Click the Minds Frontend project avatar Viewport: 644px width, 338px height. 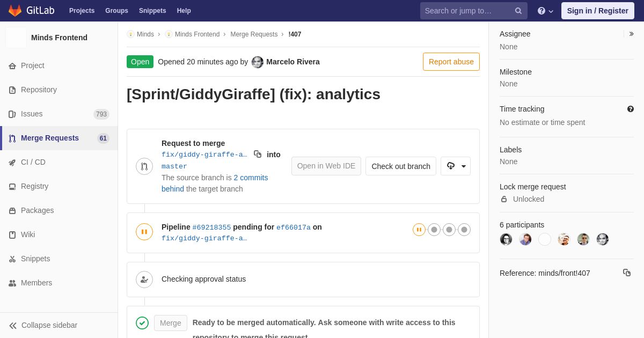coord(16,38)
